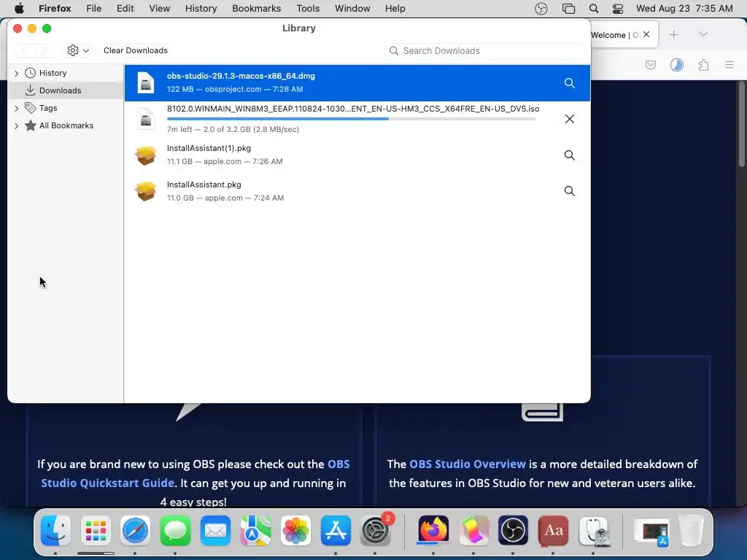Open the Bookmarks menu

pos(257,9)
